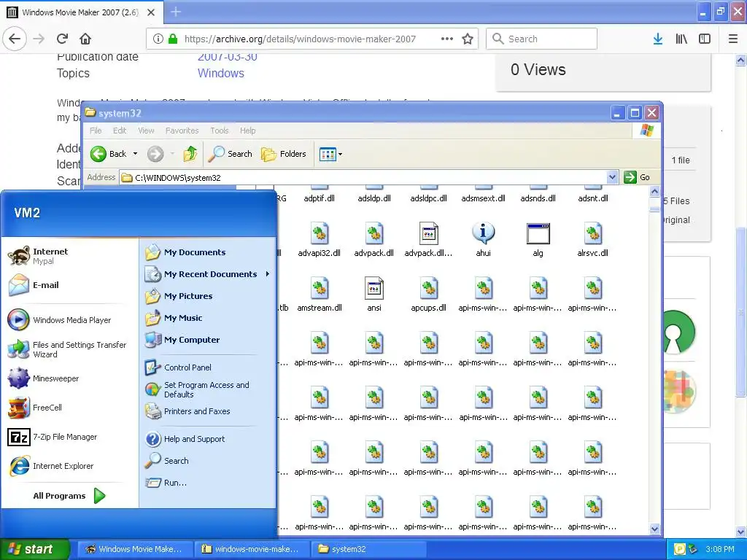Open browser downloads arrow

coord(657,39)
